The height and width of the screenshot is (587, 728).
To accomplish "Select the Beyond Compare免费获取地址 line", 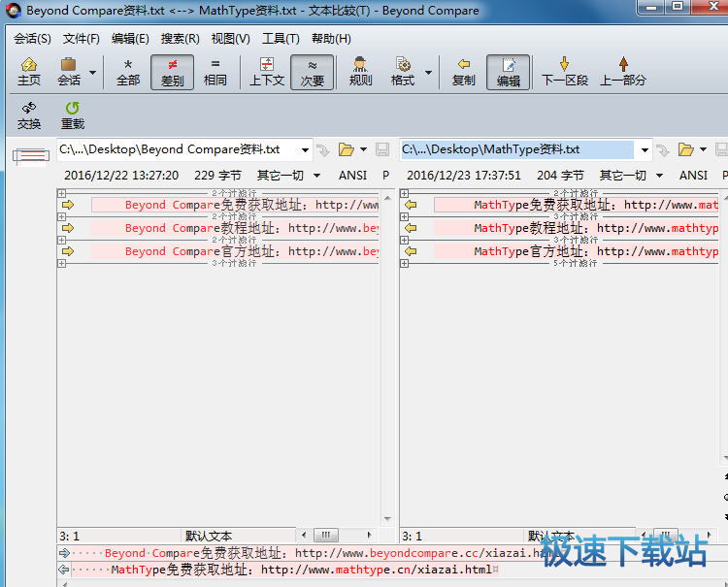I will (235, 205).
